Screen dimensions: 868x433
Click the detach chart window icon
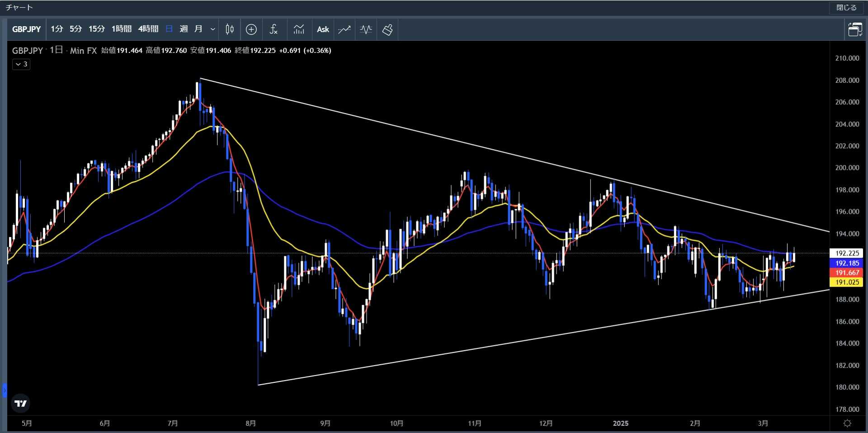854,29
